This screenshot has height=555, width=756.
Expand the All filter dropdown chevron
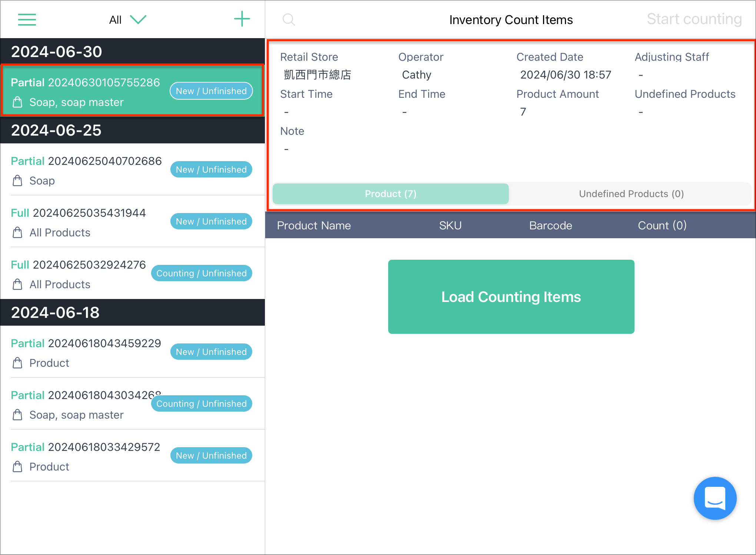(138, 20)
